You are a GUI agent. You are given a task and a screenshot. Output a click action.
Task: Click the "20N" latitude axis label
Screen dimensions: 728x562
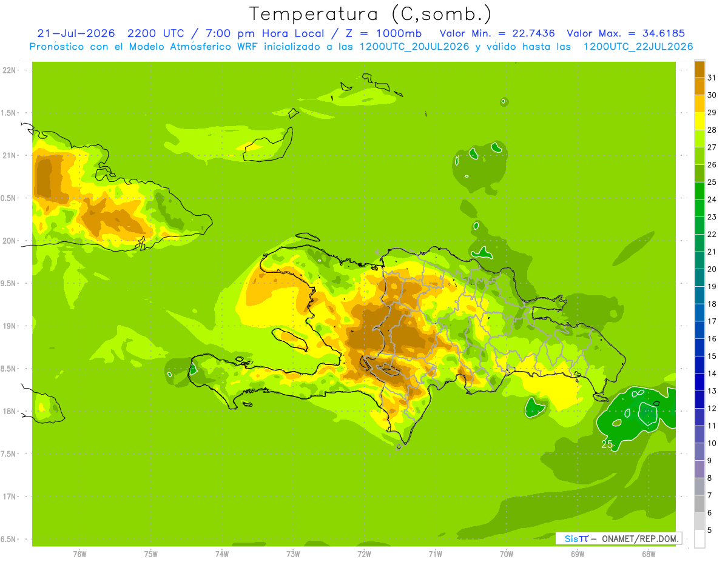(x=9, y=241)
